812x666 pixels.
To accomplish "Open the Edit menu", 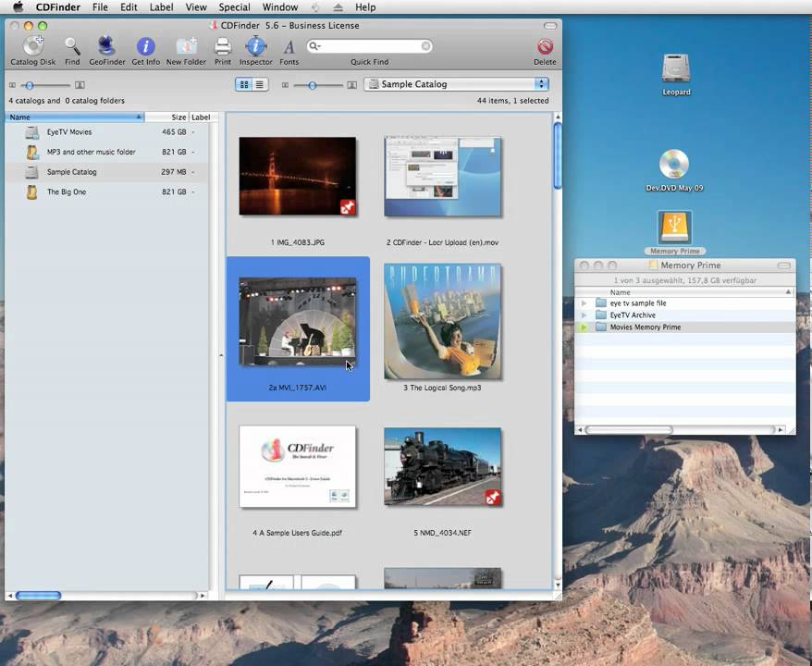I will (x=129, y=7).
